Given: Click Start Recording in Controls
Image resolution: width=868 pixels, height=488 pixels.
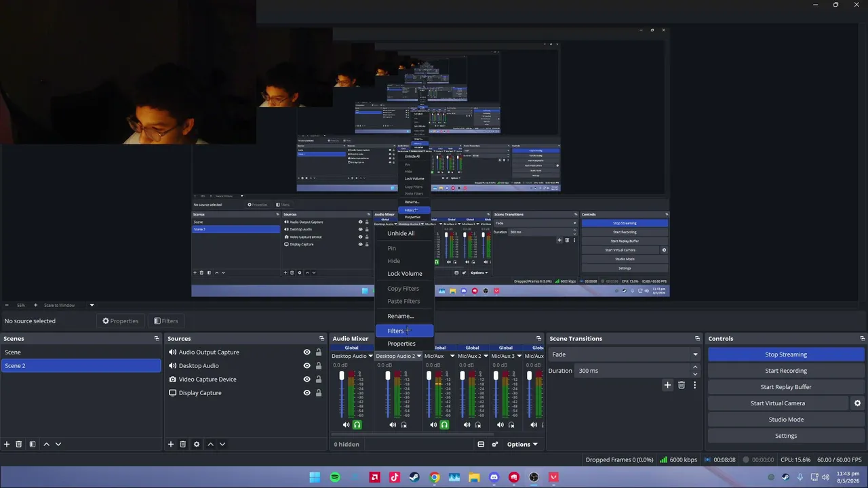Looking at the screenshot, I should [x=786, y=371].
